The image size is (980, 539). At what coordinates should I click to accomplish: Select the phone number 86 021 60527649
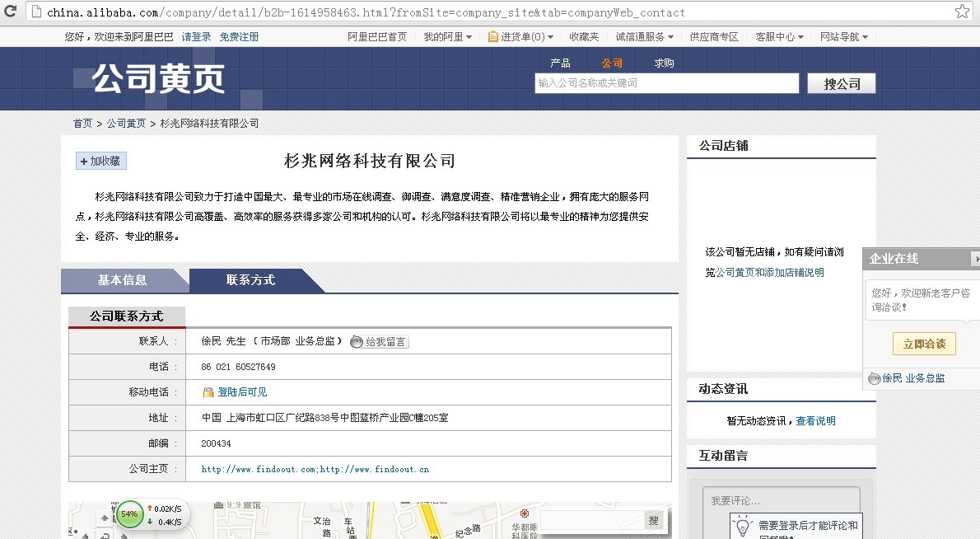coord(238,367)
